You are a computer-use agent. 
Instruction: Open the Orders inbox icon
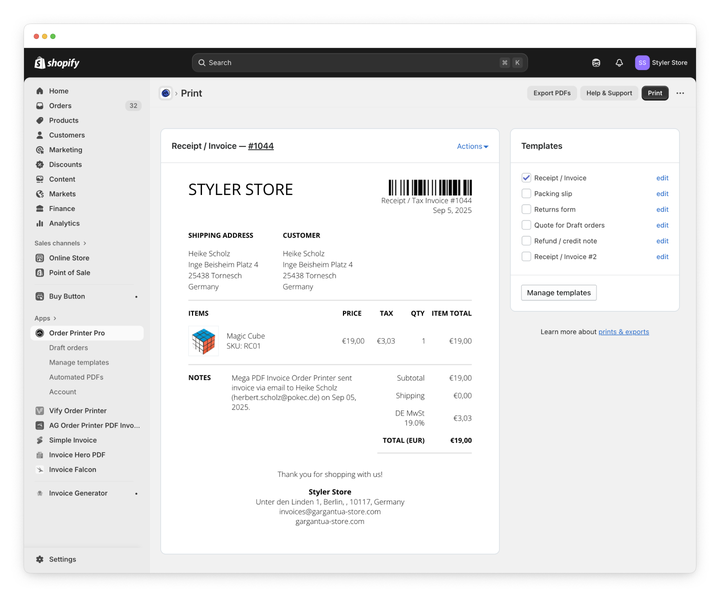pyautogui.click(x=40, y=106)
